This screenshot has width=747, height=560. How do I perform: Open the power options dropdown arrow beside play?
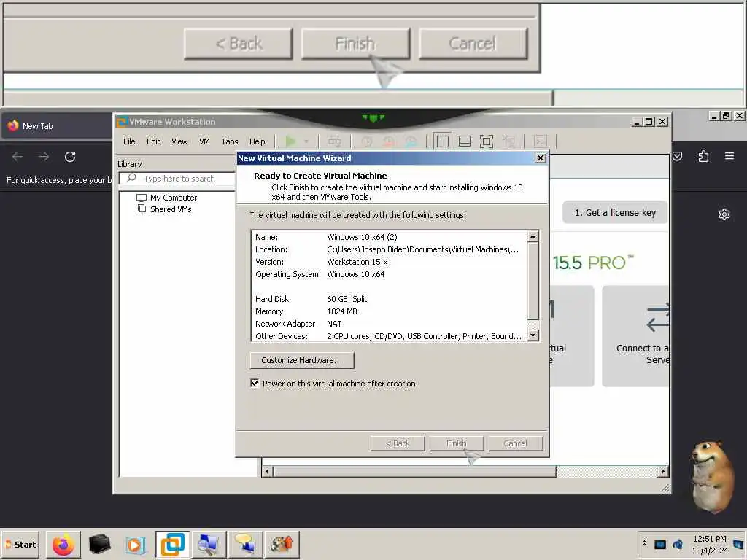pos(306,141)
